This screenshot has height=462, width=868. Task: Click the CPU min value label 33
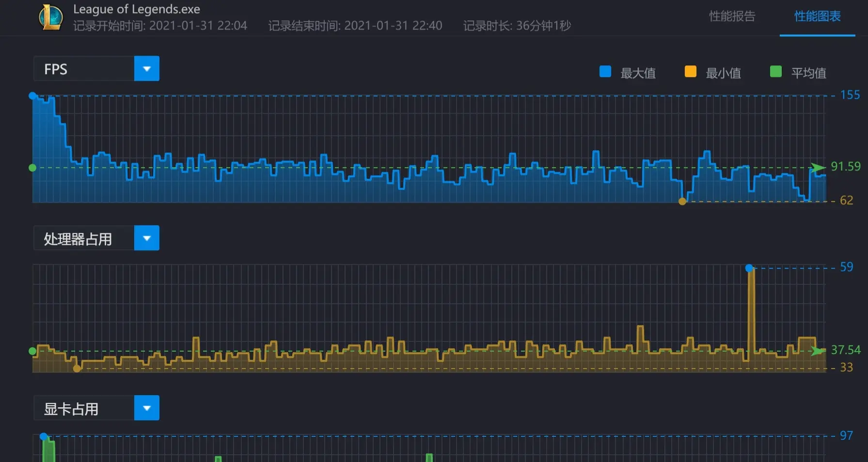click(x=846, y=367)
